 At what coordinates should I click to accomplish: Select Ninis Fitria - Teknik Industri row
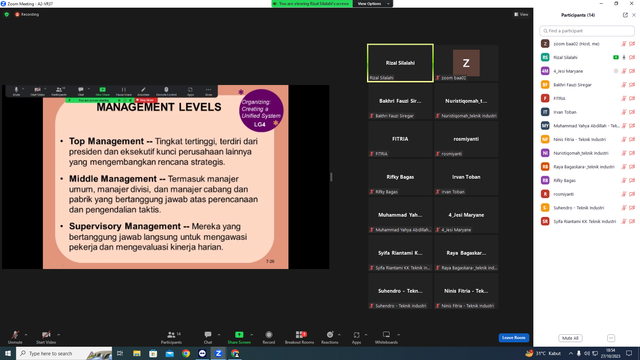587,139
